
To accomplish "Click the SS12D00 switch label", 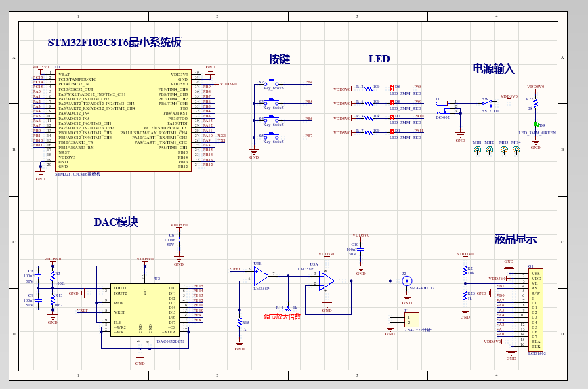I will [x=490, y=111].
